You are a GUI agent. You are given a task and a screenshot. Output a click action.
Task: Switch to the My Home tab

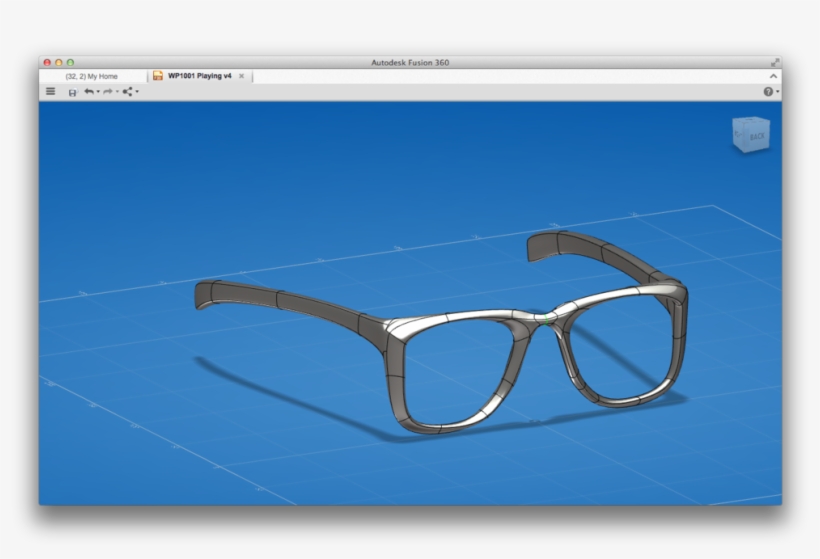click(x=91, y=76)
